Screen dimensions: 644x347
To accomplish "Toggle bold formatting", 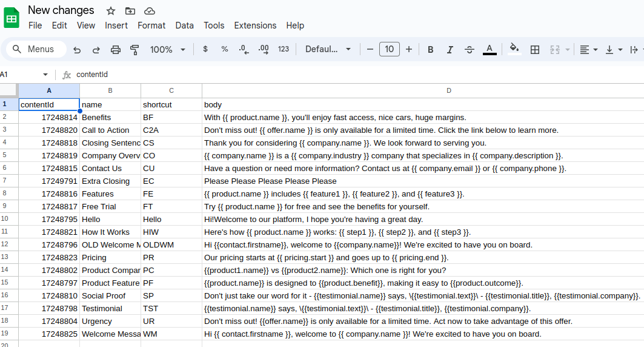I will pyautogui.click(x=431, y=50).
